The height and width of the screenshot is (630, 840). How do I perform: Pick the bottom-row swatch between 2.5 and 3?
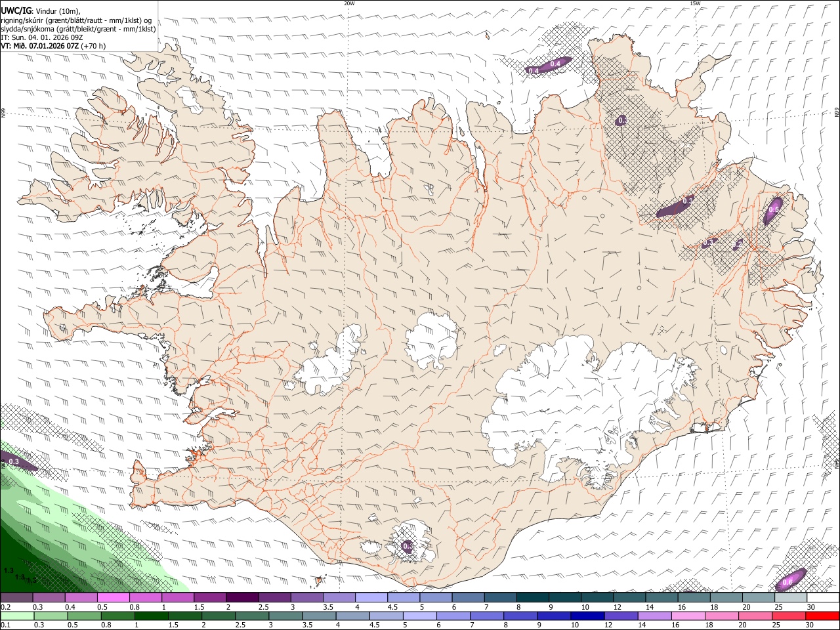pyautogui.click(x=251, y=616)
